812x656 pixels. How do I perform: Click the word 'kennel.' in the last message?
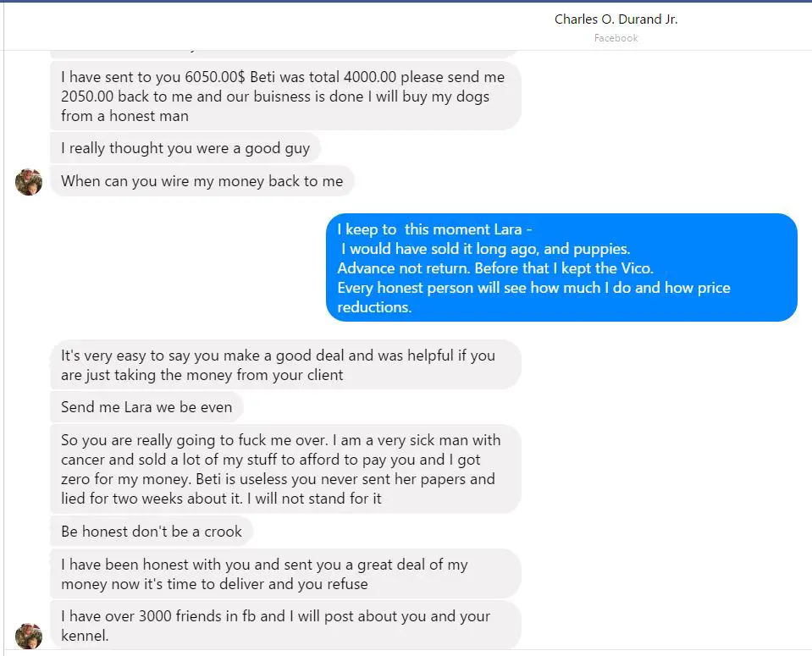pos(85,636)
